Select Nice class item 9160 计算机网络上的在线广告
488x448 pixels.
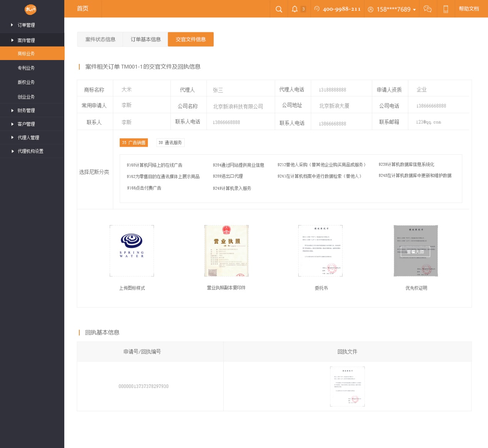tap(155, 165)
